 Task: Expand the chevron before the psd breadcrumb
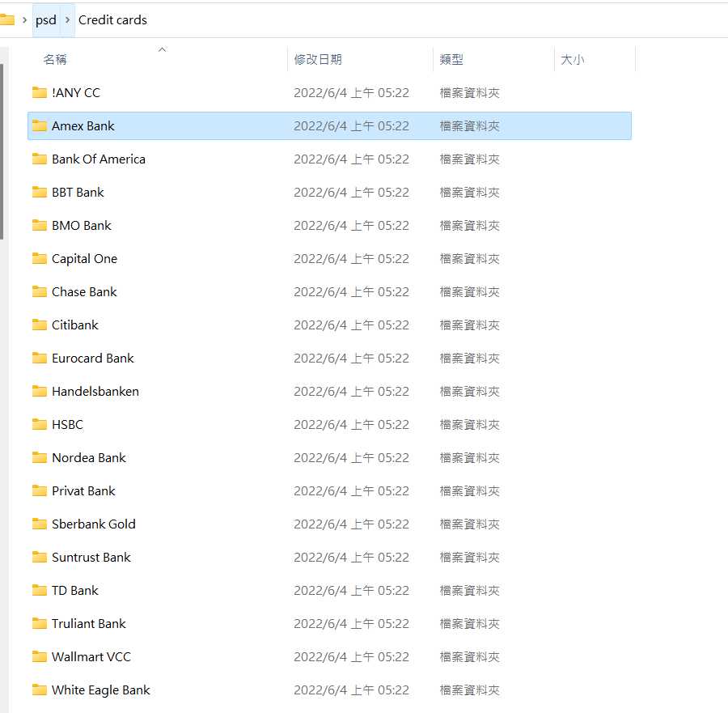tap(24, 20)
